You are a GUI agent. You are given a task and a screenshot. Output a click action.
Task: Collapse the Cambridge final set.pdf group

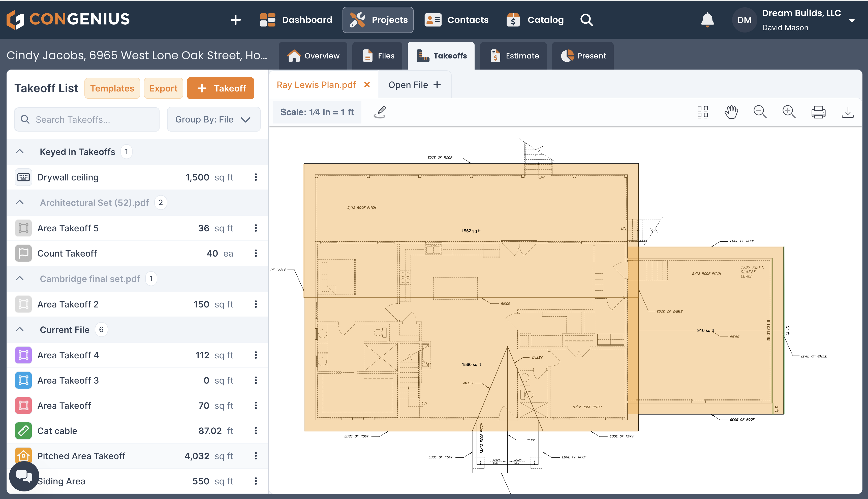[x=20, y=279]
